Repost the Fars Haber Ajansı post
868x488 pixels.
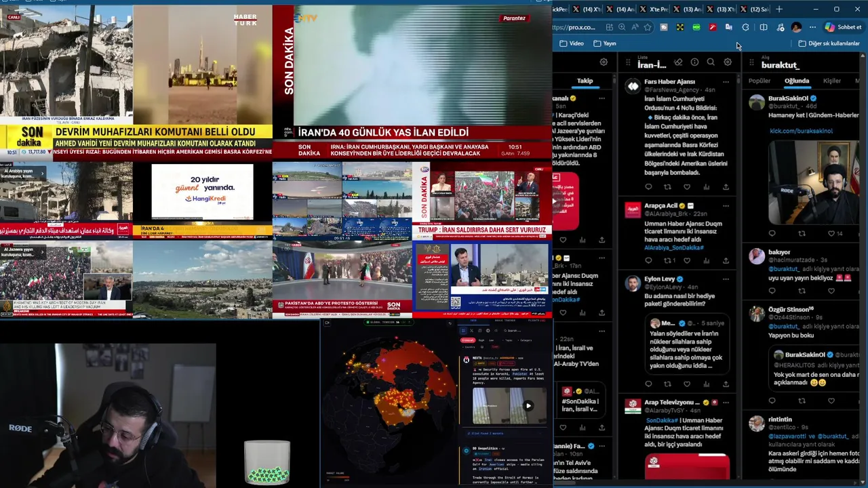pos(667,187)
